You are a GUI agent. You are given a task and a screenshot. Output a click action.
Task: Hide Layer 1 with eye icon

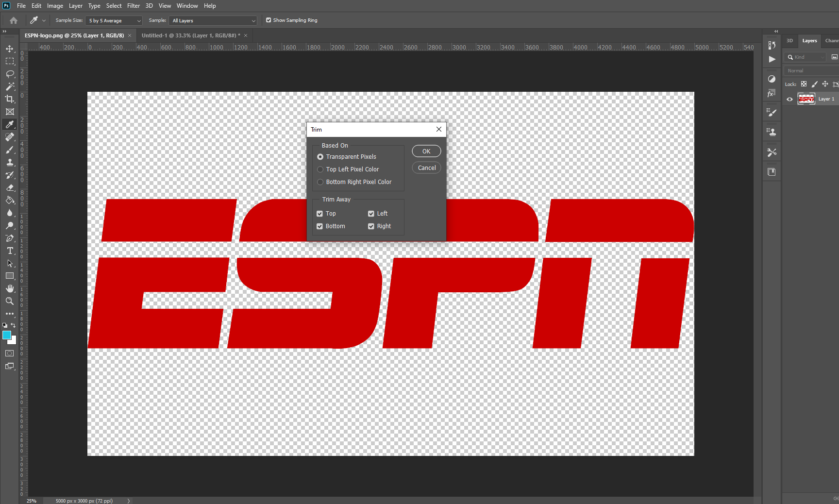[790, 99]
